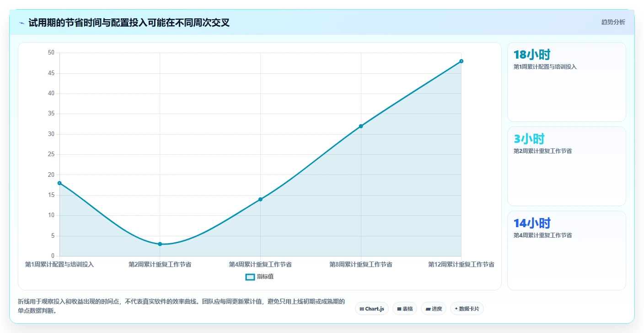
Task: Click the y-axis value 25
Action: [51, 154]
